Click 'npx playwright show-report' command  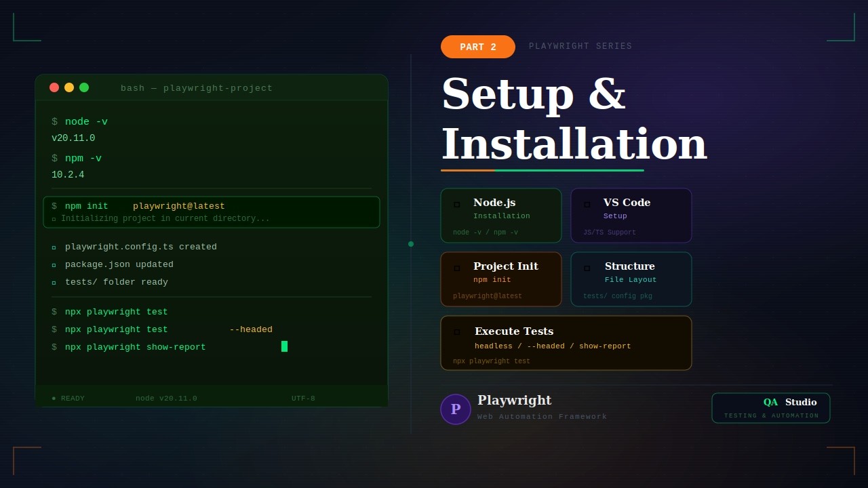tap(136, 347)
